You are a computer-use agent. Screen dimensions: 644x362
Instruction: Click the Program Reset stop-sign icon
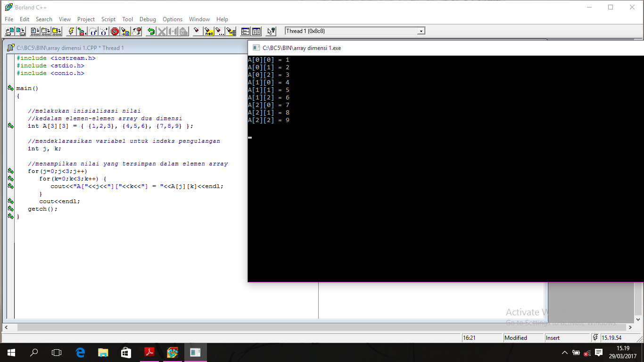(x=115, y=31)
